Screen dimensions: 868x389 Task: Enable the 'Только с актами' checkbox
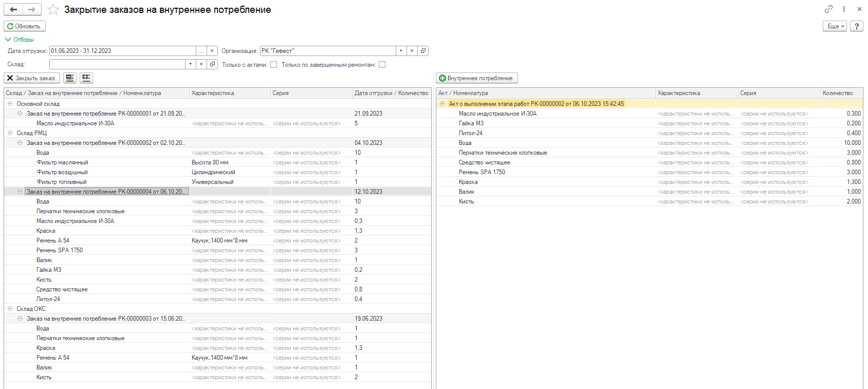coord(274,65)
